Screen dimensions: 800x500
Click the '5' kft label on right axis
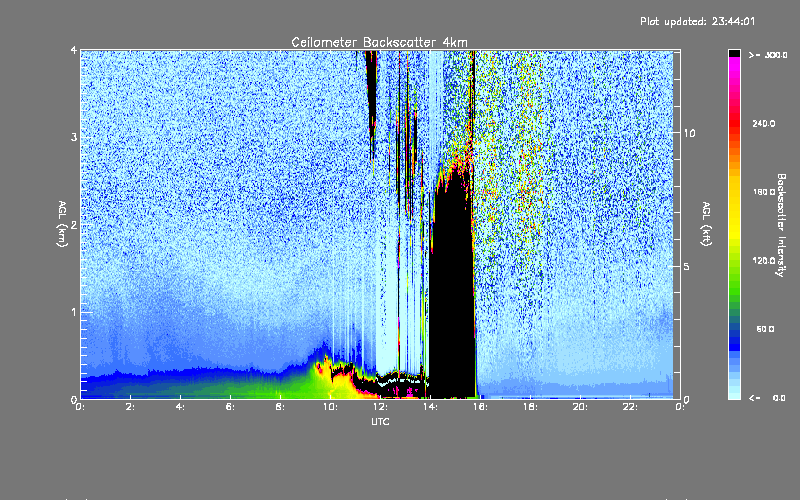click(x=687, y=266)
